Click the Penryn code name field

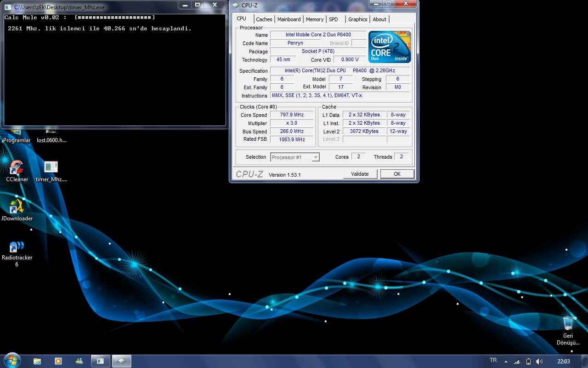click(x=295, y=43)
